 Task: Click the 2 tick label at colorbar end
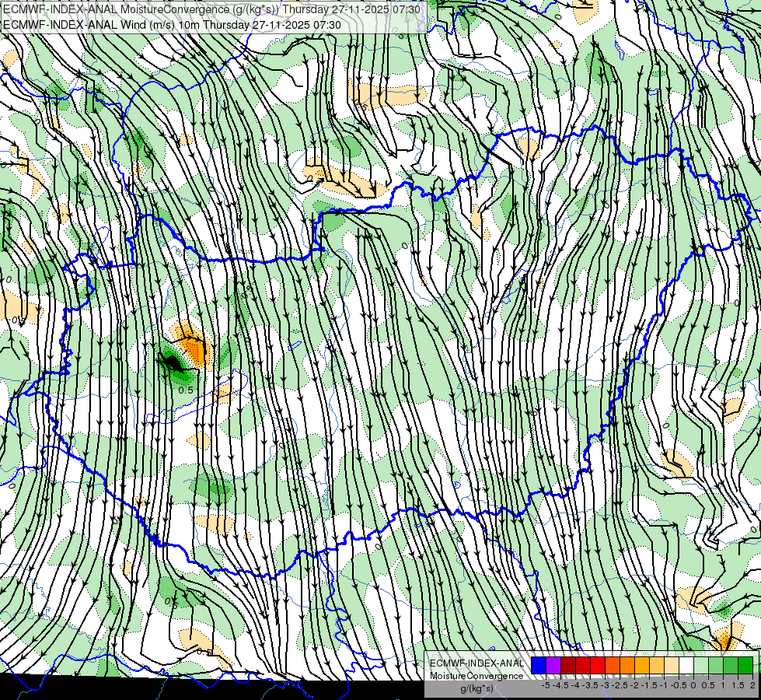tap(752, 685)
